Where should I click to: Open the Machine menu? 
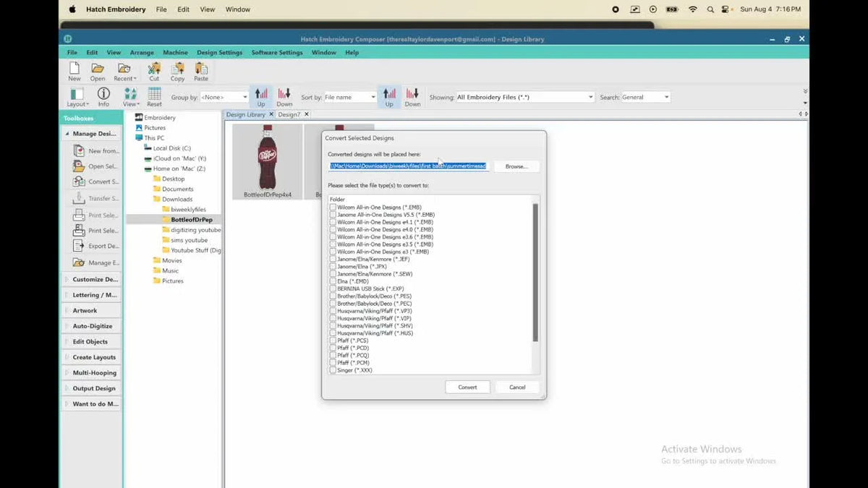click(x=175, y=53)
